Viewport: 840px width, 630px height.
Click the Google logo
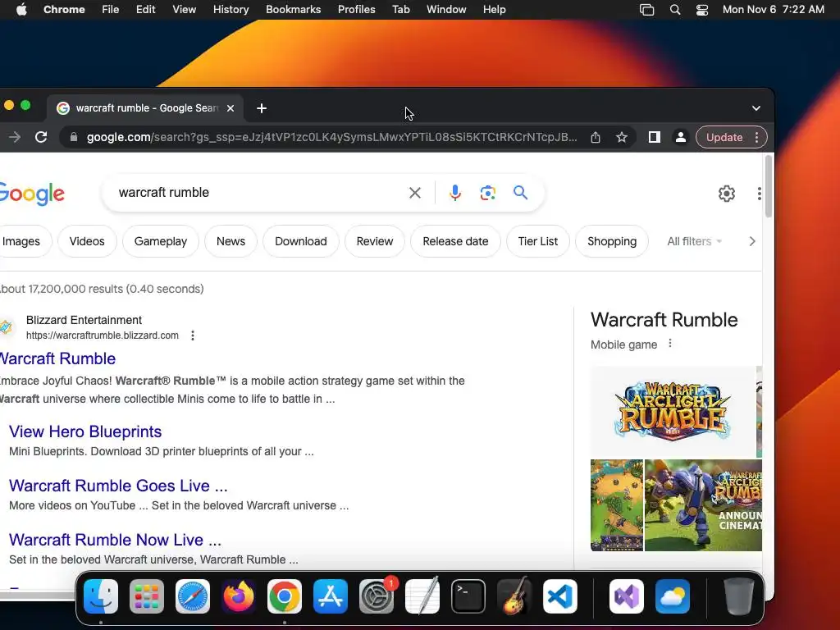(x=32, y=194)
